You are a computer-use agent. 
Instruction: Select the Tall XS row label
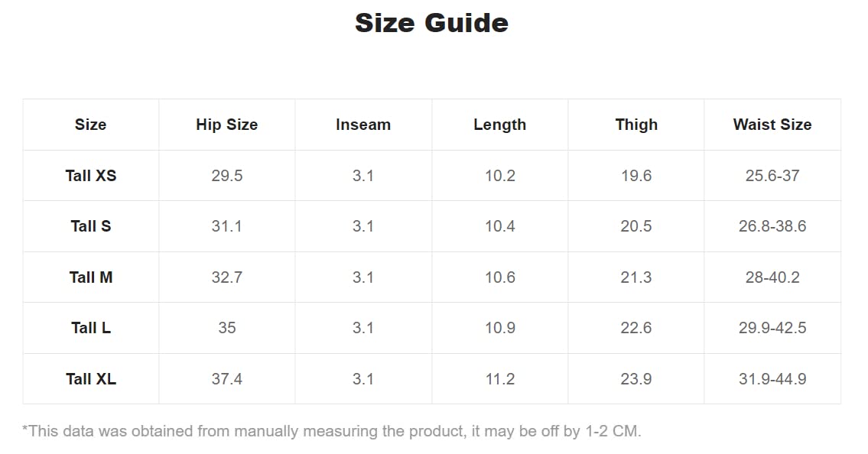91,175
